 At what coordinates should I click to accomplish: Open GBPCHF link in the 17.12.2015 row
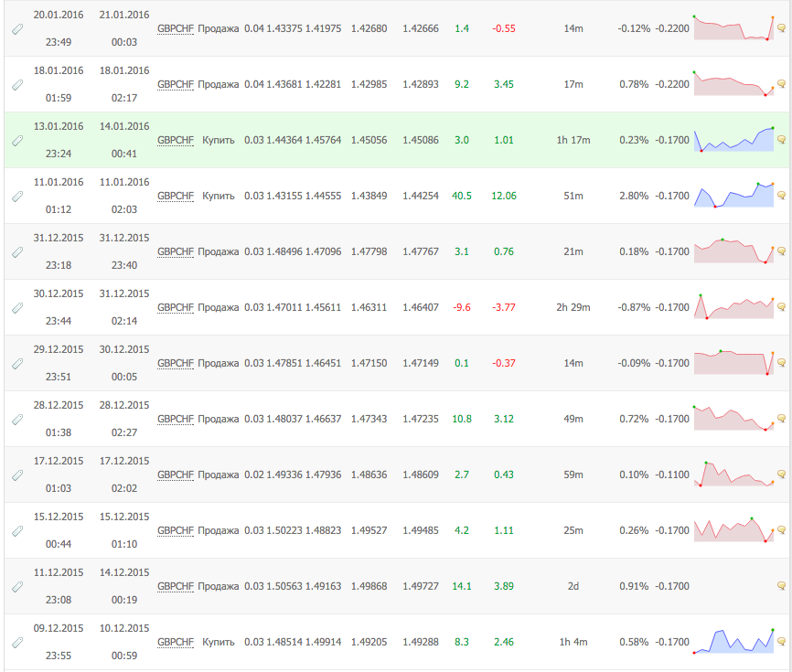(176, 475)
